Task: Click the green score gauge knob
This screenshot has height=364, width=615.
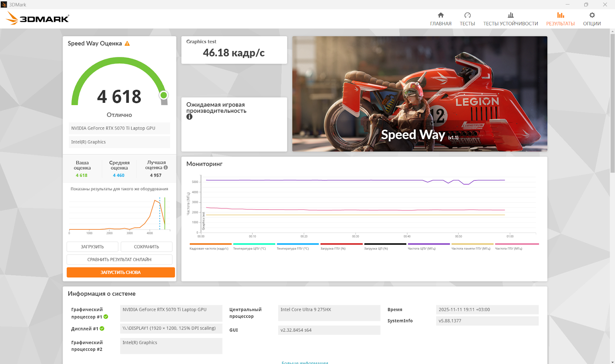Action: (x=164, y=95)
